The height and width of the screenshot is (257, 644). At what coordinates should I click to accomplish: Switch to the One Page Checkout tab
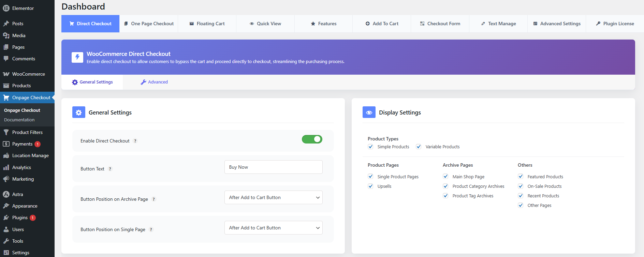(x=149, y=24)
